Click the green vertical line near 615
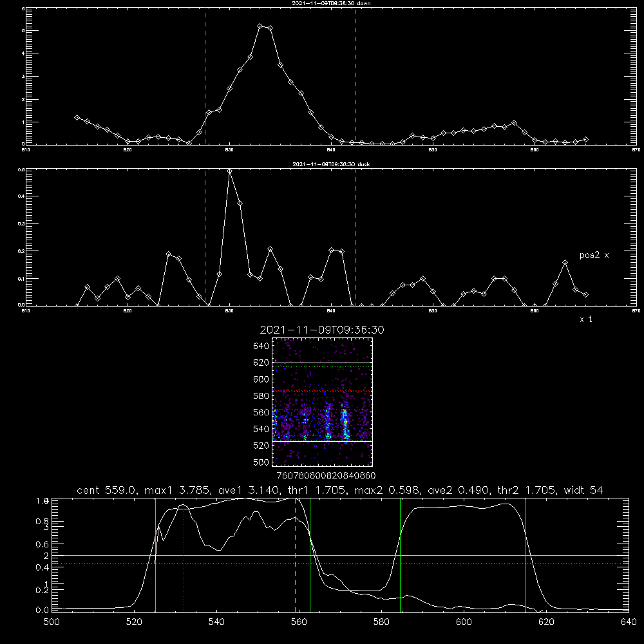The image size is (644, 644). coord(526,555)
